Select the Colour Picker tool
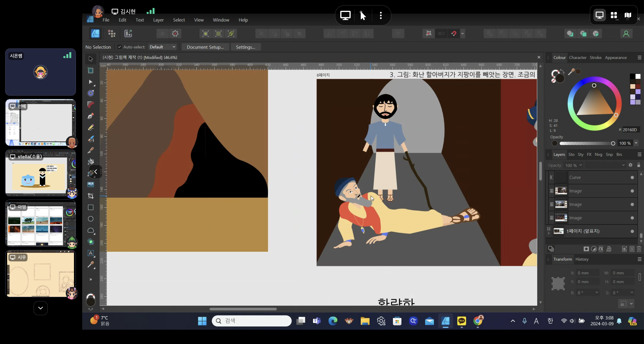 [x=90, y=265]
